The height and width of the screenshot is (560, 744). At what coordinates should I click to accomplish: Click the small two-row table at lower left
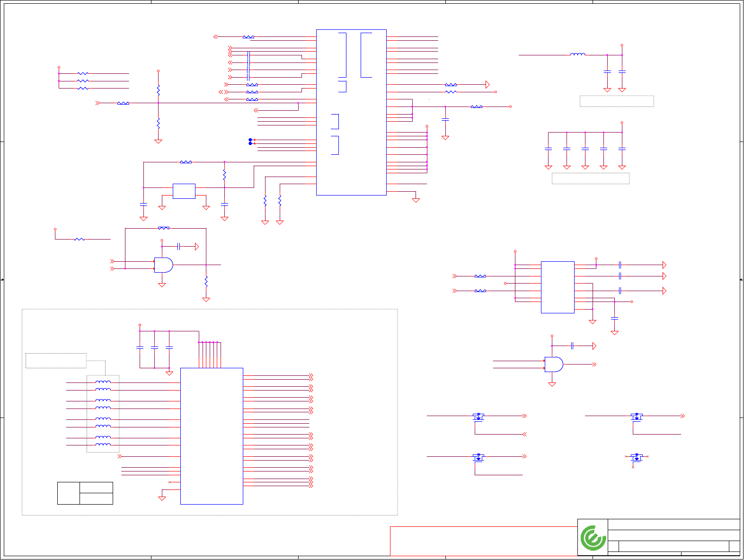[85, 493]
